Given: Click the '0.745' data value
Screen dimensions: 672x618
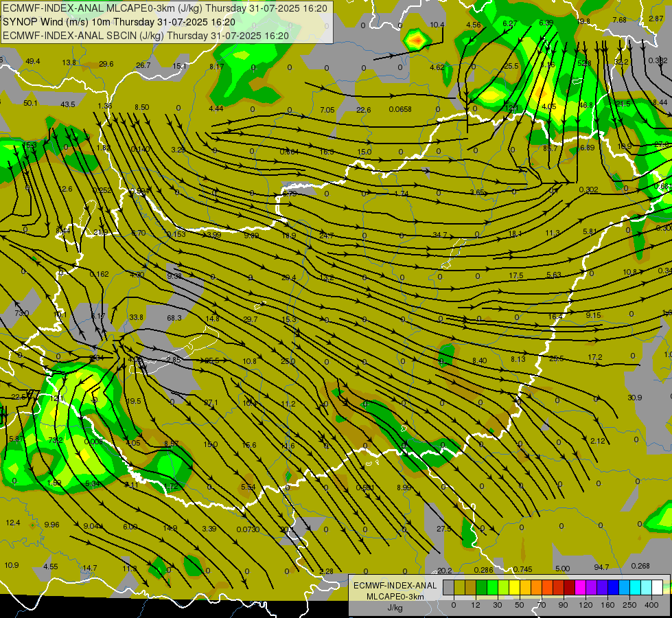Looking at the screenshot, I should point(522,569).
